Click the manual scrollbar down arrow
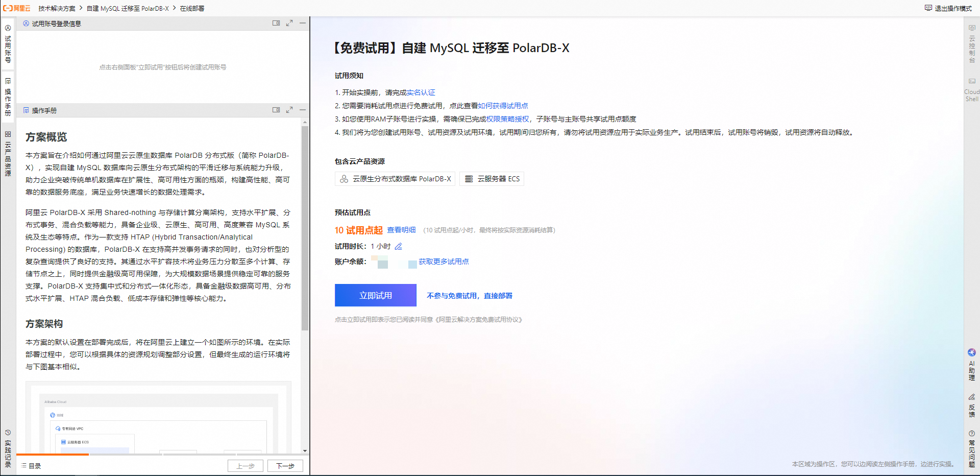The image size is (980, 476). 305,451
